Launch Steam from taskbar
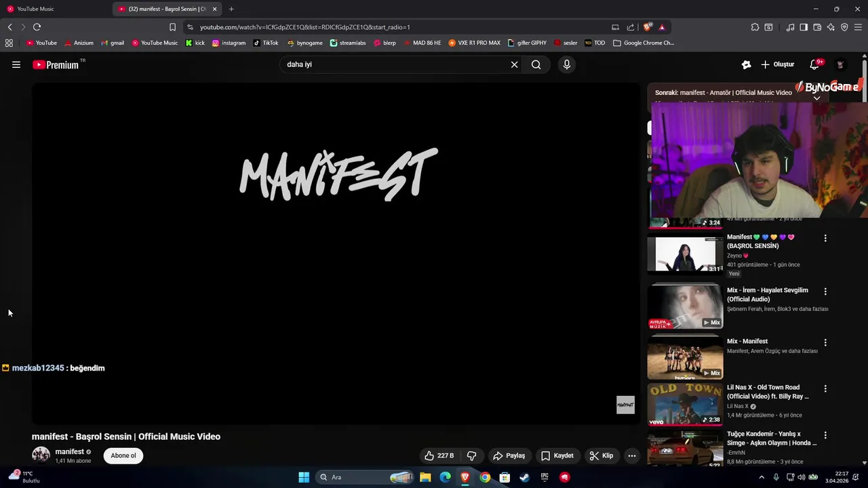This screenshot has height=488, width=868. coord(524,477)
